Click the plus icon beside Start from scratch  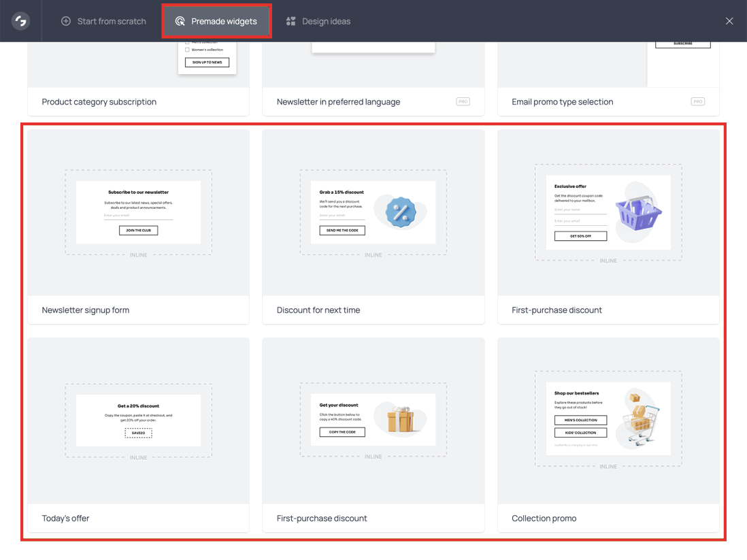coord(66,21)
